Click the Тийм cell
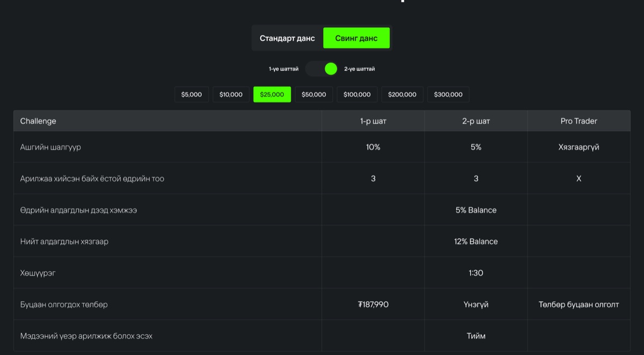644x355 pixels. 476,336
